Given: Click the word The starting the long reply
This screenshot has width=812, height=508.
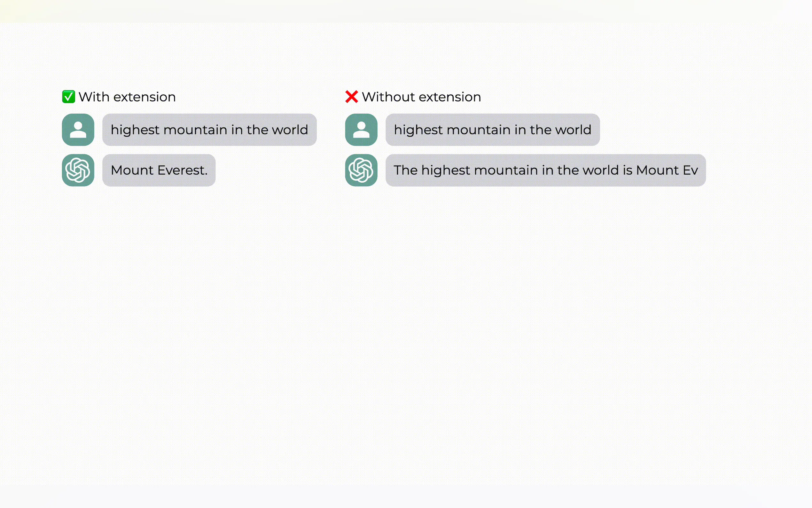Looking at the screenshot, I should click(405, 170).
